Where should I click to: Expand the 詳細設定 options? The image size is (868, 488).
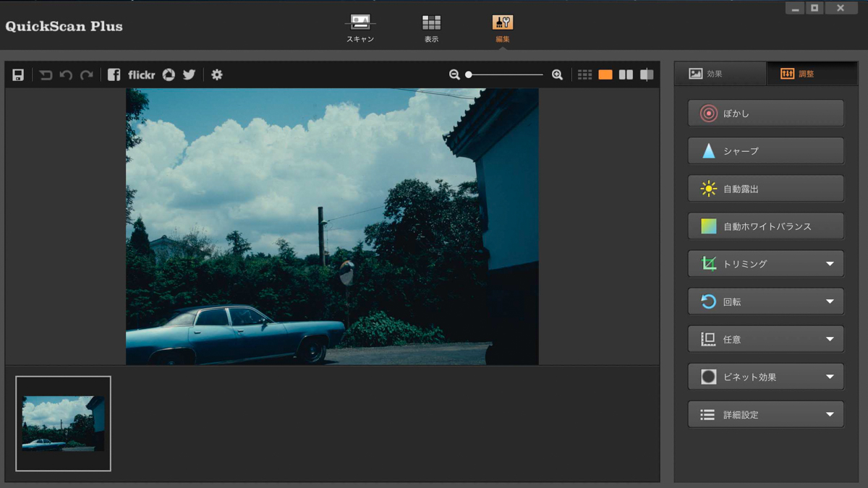[x=766, y=414]
